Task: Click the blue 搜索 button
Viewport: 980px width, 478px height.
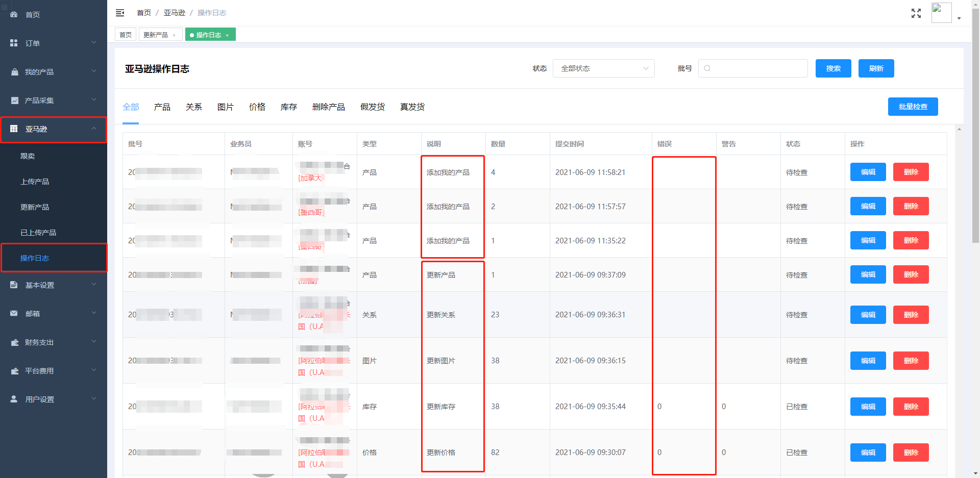Action: click(833, 68)
